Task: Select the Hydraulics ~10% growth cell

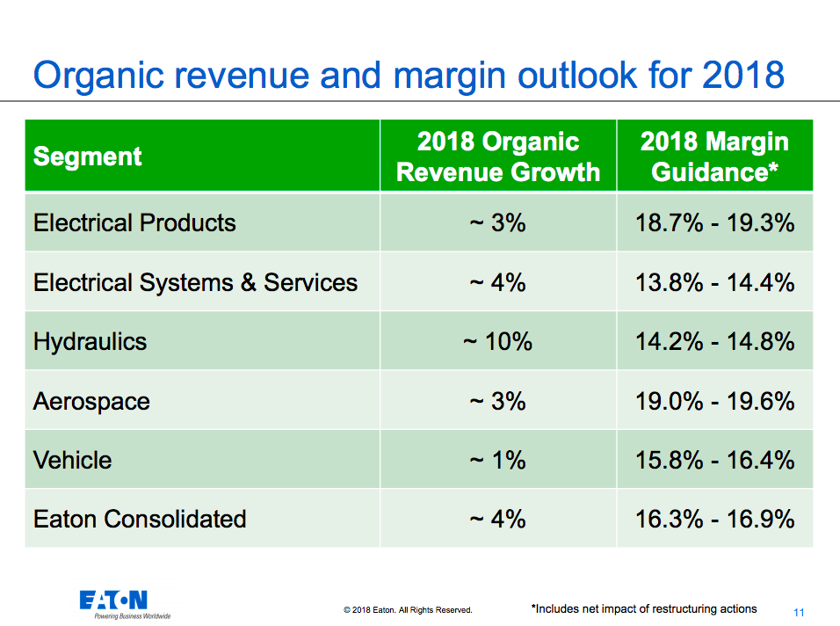Action: pyautogui.click(x=497, y=341)
